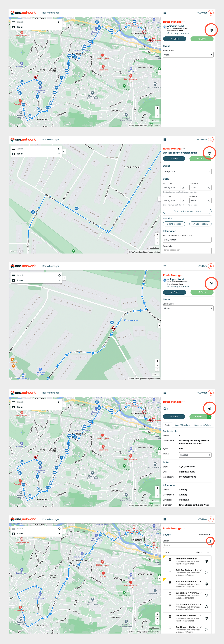Screen dimensions: 224x644
Task: Switch to the Stops / Diversions tab
Action: click(x=182, y=425)
